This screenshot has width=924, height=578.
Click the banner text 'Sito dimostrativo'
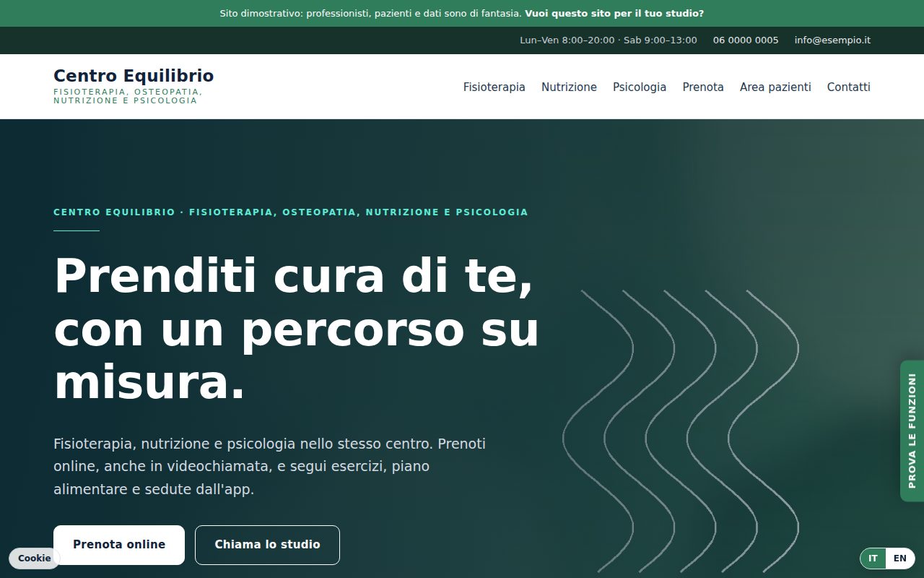click(261, 13)
